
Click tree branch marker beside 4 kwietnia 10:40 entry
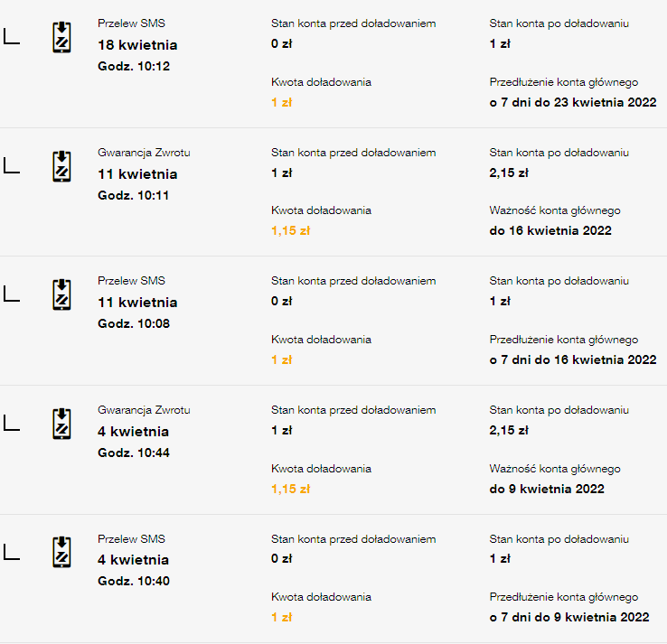[x=12, y=552]
